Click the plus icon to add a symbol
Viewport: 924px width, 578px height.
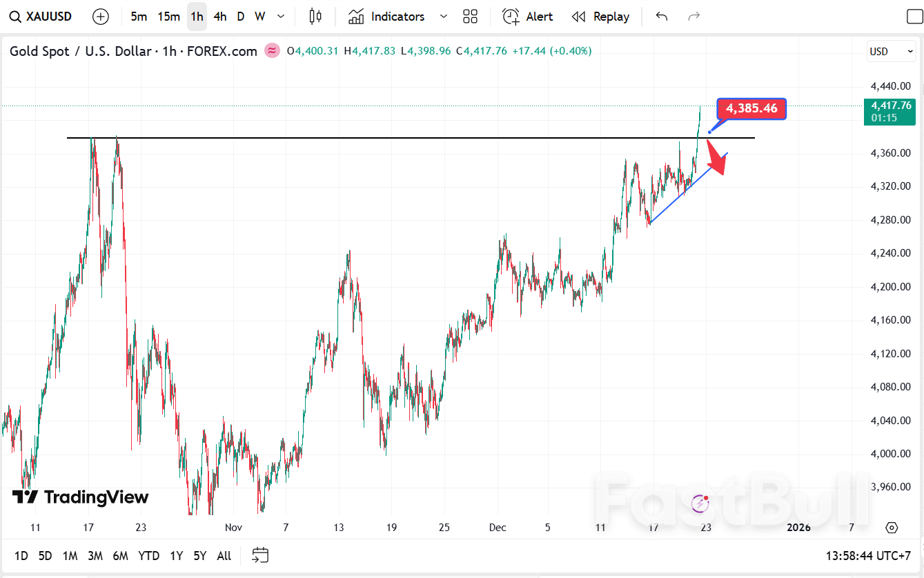(x=101, y=16)
